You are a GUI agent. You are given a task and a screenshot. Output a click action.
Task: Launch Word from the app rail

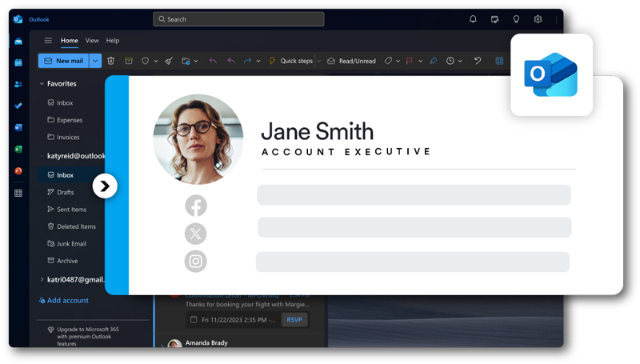pyautogui.click(x=18, y=127)
